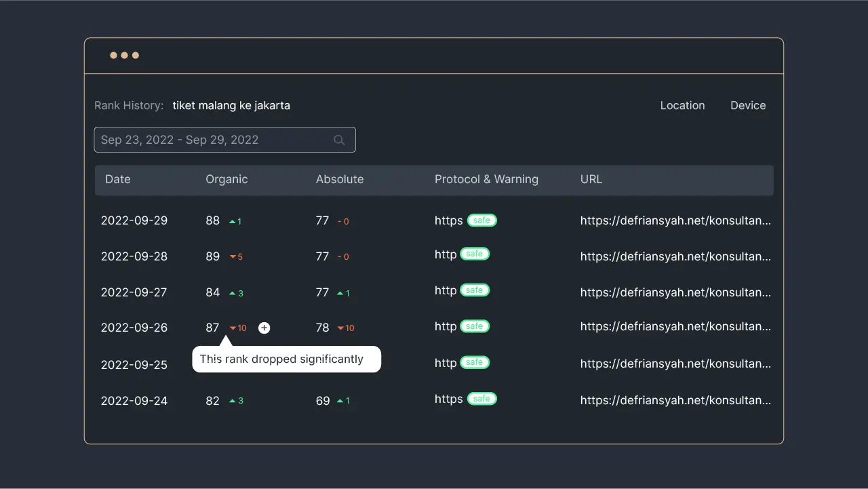This screenshot has height=489, width=868.
Task: Click the Protocol & Warning column header
Action: [x=486, y=180]
